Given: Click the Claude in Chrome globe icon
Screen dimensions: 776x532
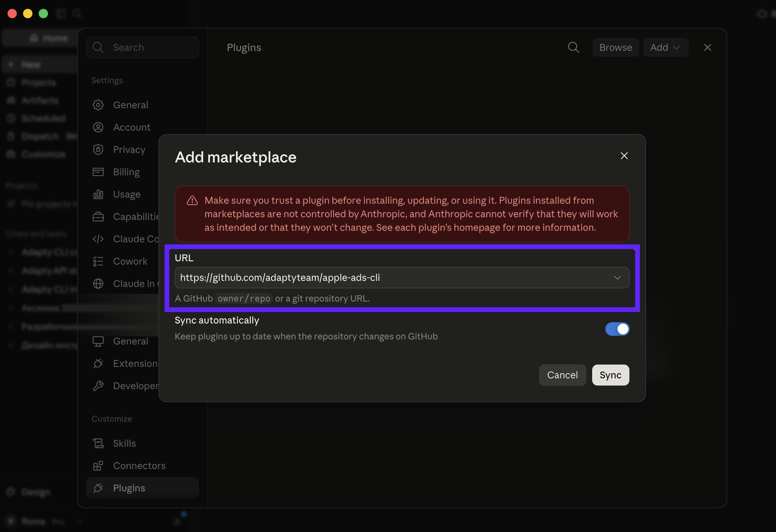Looking at the screenshot, I should click(x=98, y=284).
